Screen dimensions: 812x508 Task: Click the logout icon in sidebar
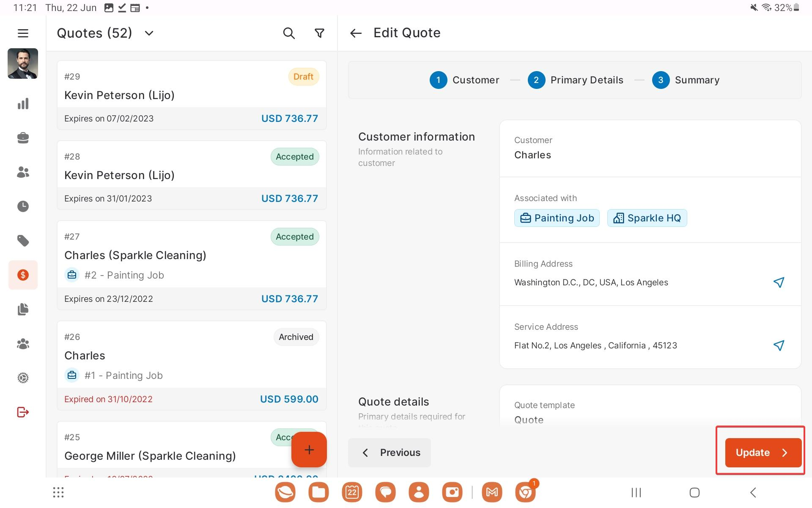pos(23,412)
